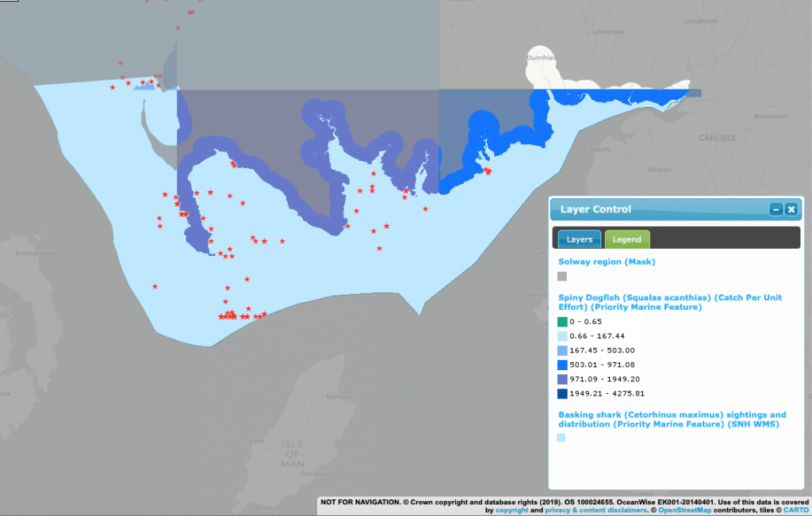Screen dimensions: 812x516
Task: Pick the 503.01 - 971.08 blue swatch
Action: pos(562,365)
